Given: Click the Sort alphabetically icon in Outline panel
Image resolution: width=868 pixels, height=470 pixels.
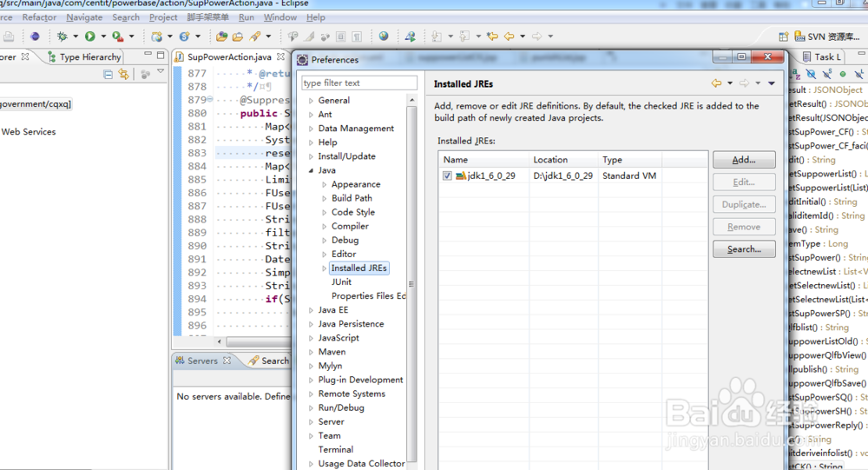Looking at the screenshot, I should tap(795, 74).
